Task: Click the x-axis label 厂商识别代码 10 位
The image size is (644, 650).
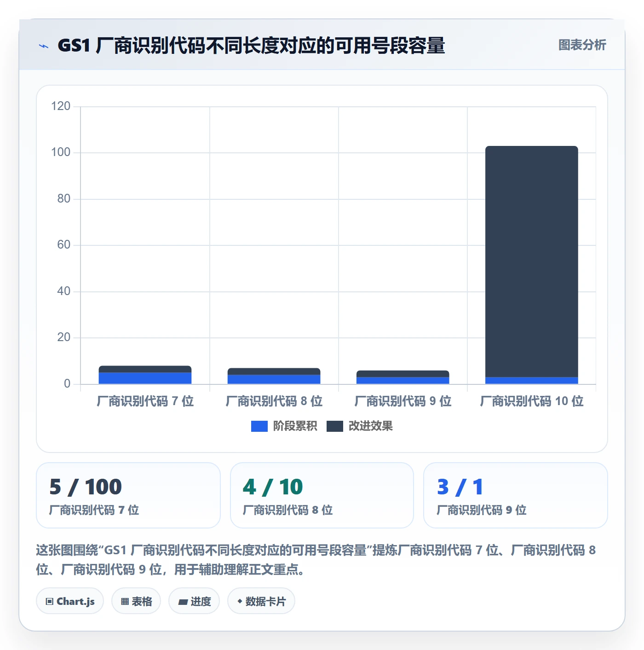Action: (x=531, y=401)
